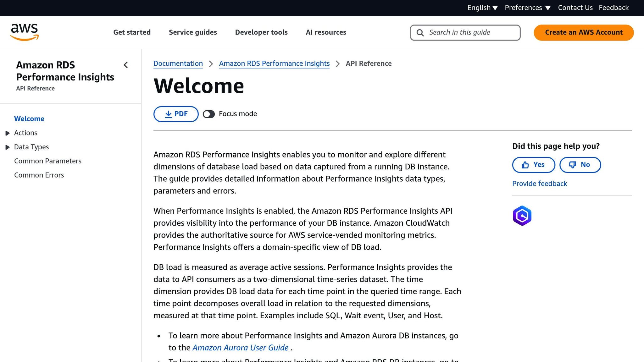Click Contact Us link

pyautogui.click(x=575, y=8)
